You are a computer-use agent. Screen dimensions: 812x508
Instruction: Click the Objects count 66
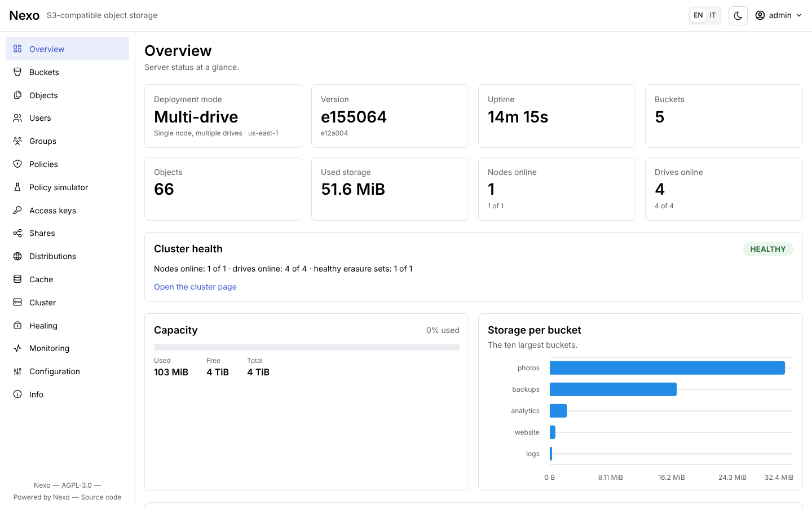coord(164,189)
